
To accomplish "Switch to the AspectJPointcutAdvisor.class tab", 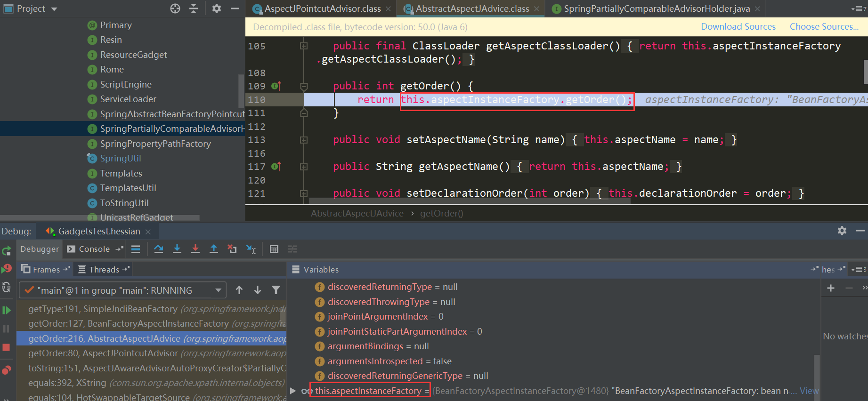I will [322, 9].
